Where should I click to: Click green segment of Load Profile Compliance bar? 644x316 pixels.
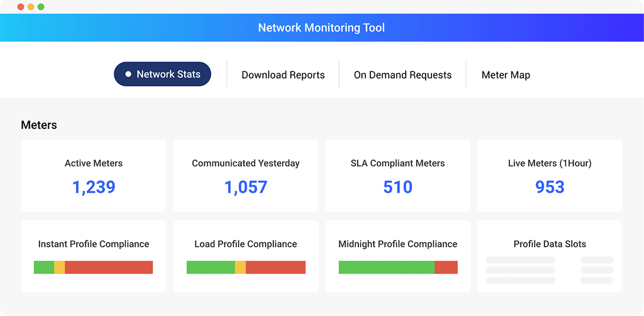(211, 267)
